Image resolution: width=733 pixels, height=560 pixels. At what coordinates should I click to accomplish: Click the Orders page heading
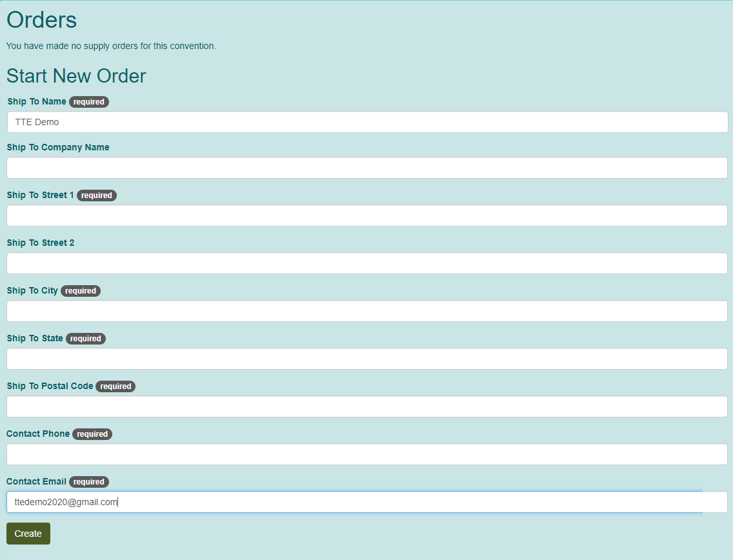pyautogui.click(x=41, y=20)
